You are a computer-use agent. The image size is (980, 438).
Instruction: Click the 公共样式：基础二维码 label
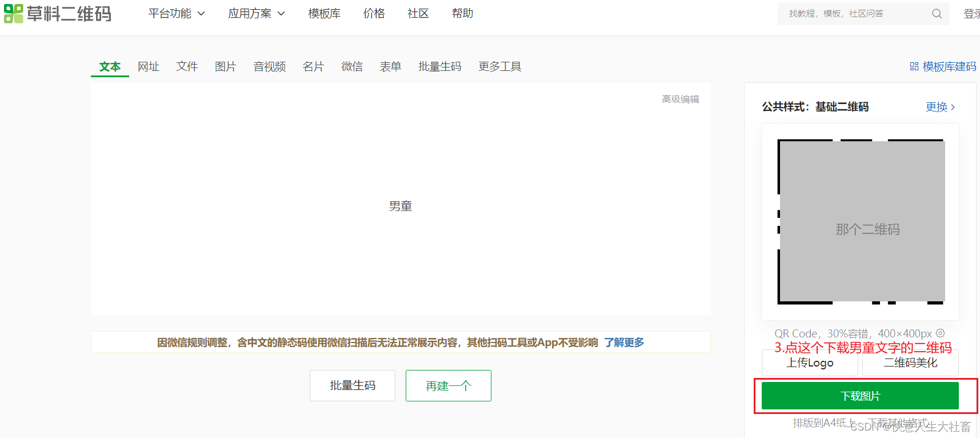pyautogui.click(x=815, y=107)
